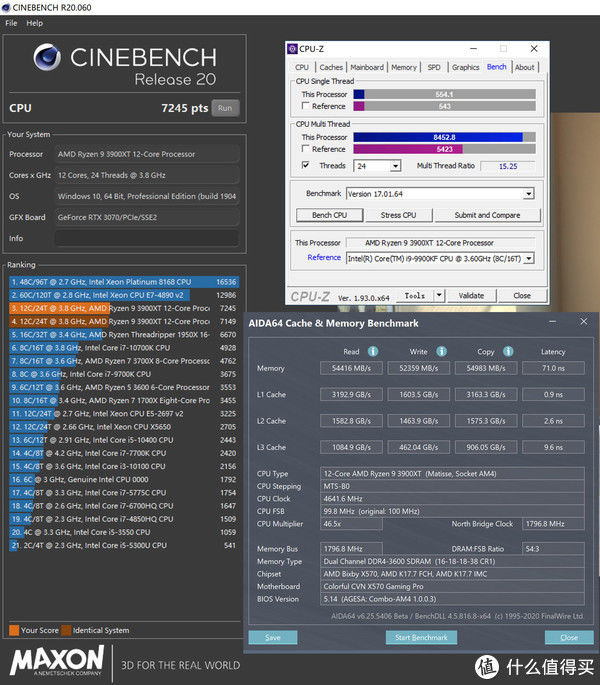Click the CPU-Z title bar app icon
The image size is (600, 685).
click(292, 48)
